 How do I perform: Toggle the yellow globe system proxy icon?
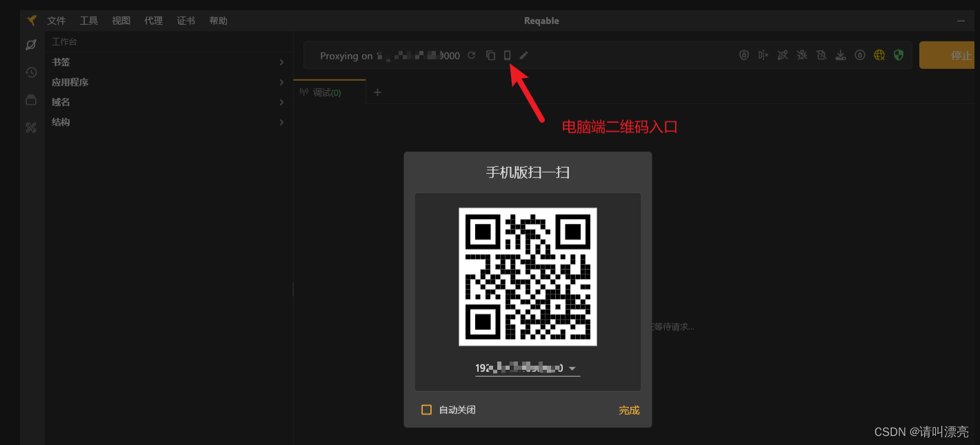click(879, 55)
